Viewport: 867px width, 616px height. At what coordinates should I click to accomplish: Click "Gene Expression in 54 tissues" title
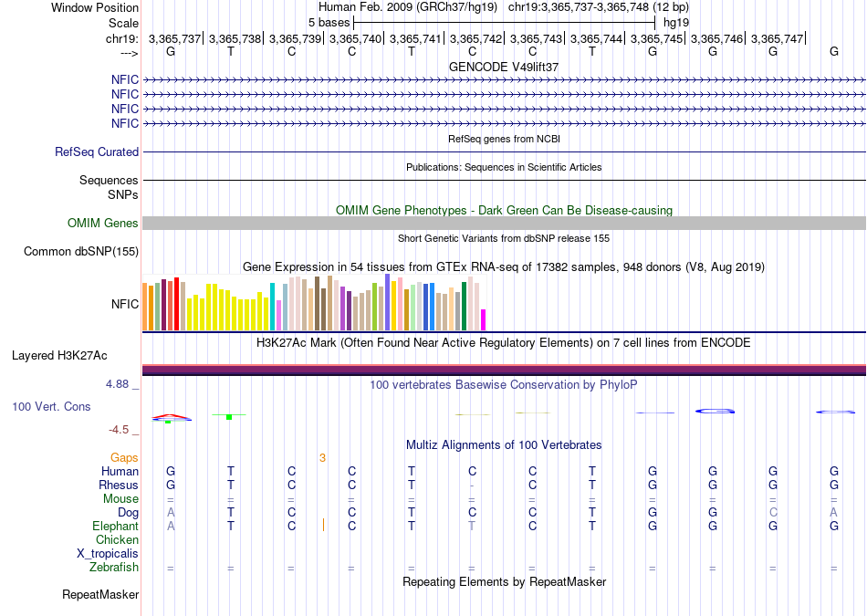504,267
